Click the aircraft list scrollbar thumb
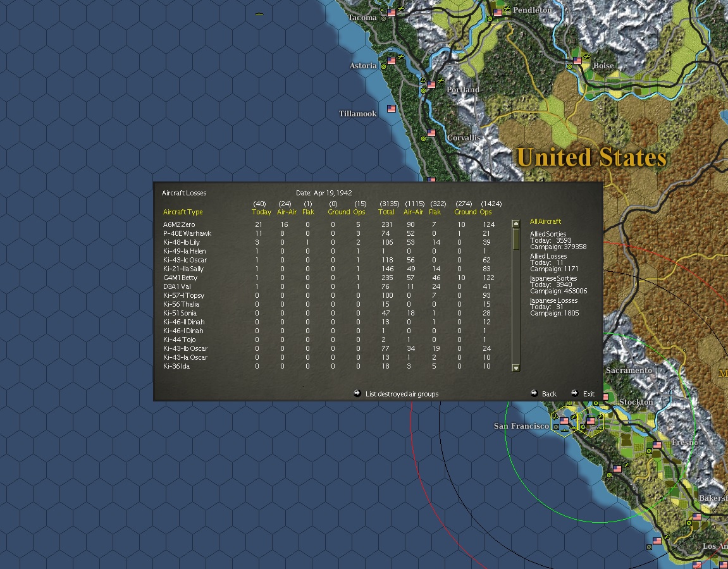Image resolution: width=728 pixels, height=569 pixels. pos(516,238)
